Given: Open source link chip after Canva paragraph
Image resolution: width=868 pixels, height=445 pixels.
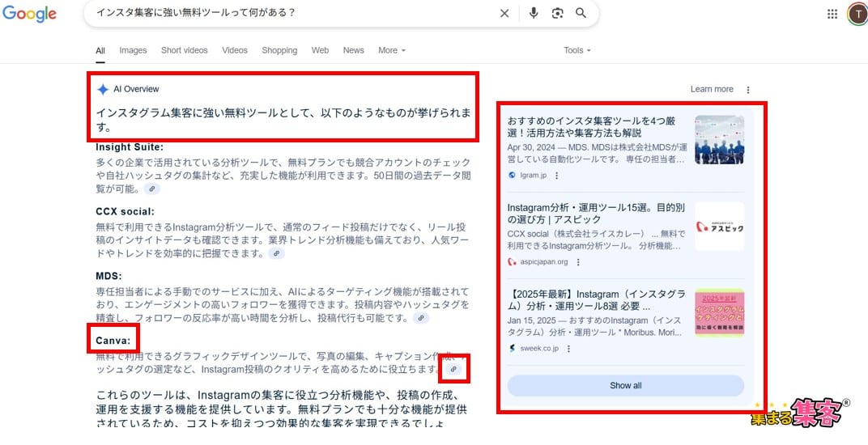Looking at the screenshot, I should [x=453, y=369].
